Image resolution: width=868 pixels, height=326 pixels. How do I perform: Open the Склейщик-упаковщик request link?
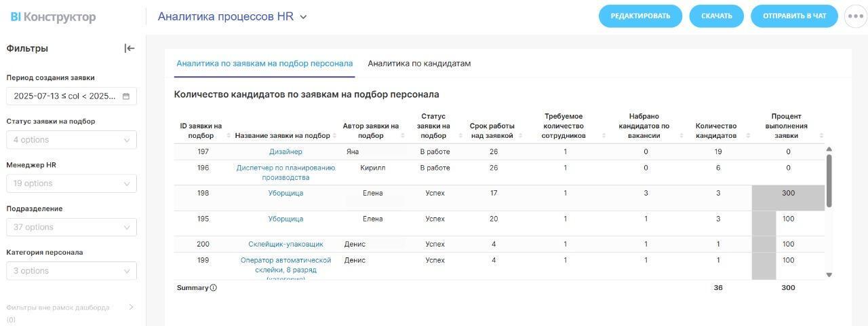(285, 244)
